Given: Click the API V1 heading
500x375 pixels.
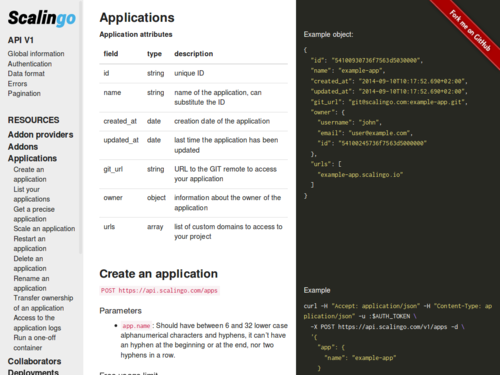Looking at the screenshot, I should (21, 40).
